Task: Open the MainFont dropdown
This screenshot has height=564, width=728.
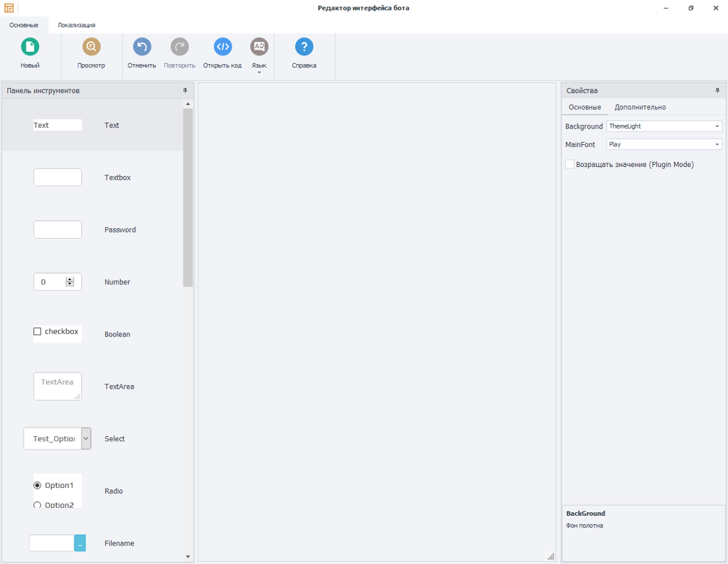Action: (x=717, y=144)
